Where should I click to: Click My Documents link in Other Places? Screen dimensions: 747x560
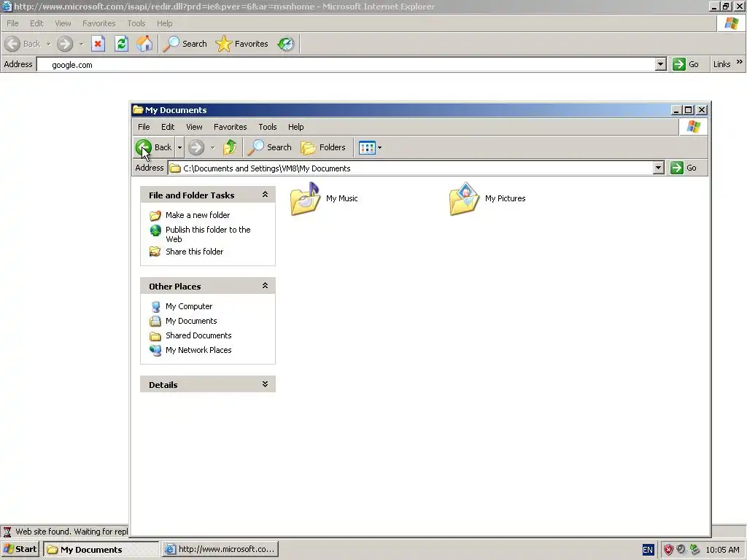pyautogui.click(x=191, y=321)
